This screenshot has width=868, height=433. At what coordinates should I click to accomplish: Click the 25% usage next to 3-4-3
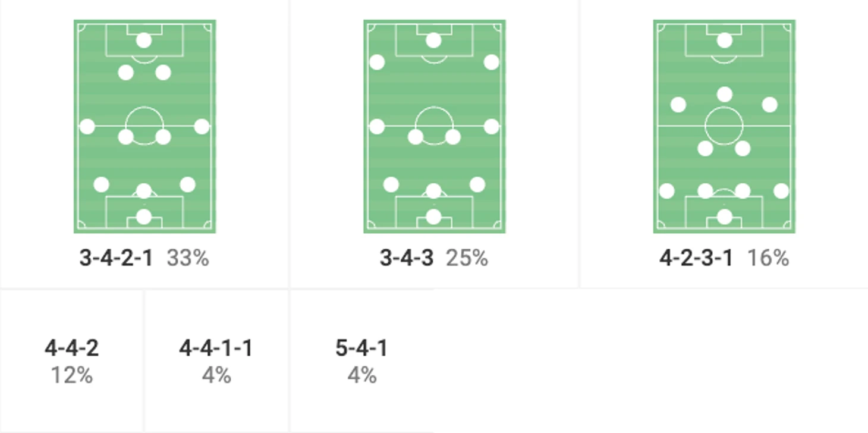pos(467,258)
